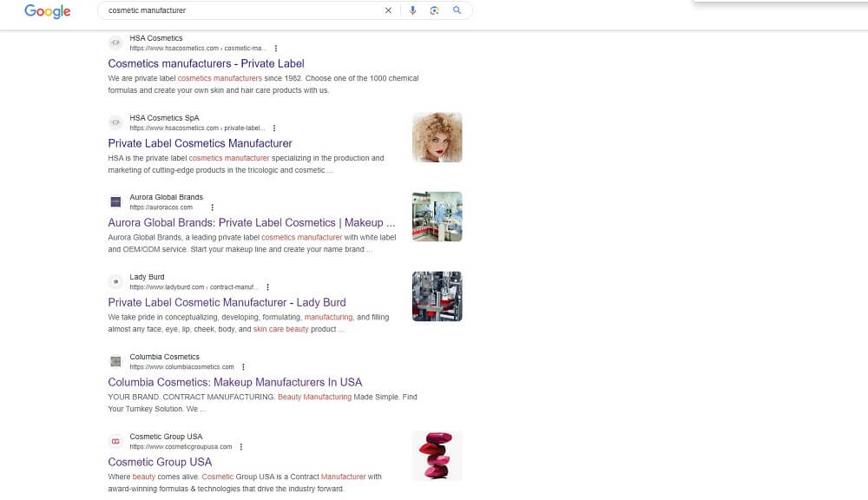The height and width of the screenshot is (500, 868).
Task: Visit the Aurora Global Brands result link
Action: (251, 222)
